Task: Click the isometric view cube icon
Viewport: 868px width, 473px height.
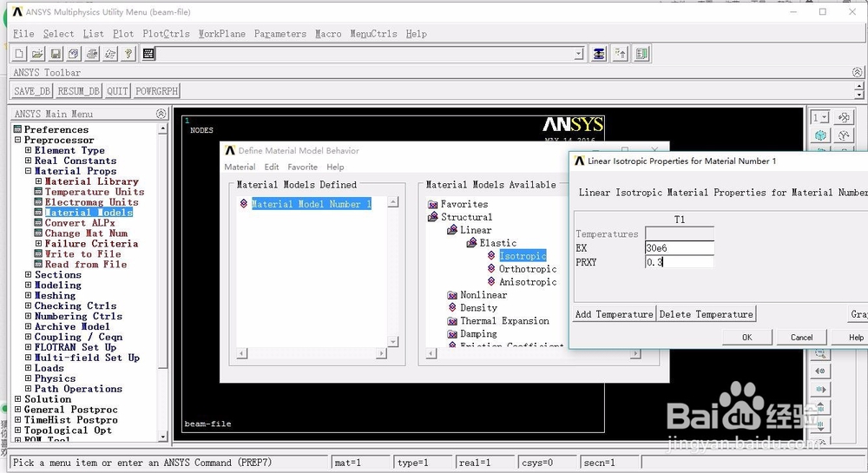Action: pyautogui.click(x=820, y=135)
